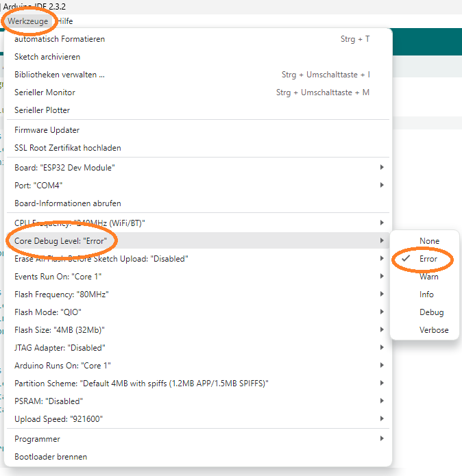Expand Port "COM4" submenu
The width and height of the screenshot is (462, 476).
(197, 186)
